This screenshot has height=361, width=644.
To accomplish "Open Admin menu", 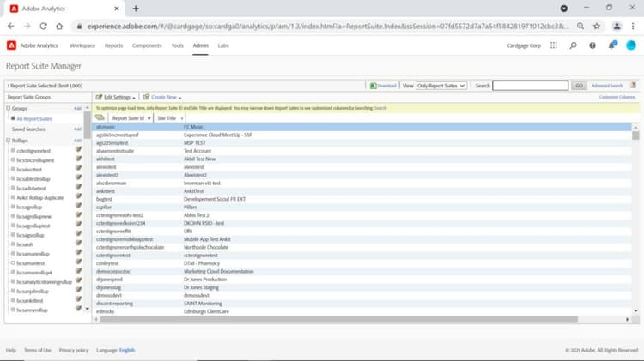I will 200,45.
